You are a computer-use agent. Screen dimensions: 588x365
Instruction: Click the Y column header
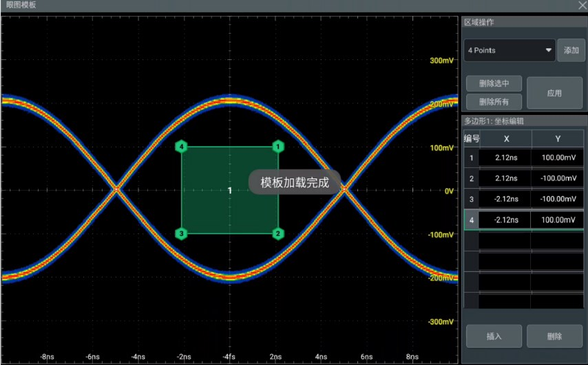pos(558,139)
